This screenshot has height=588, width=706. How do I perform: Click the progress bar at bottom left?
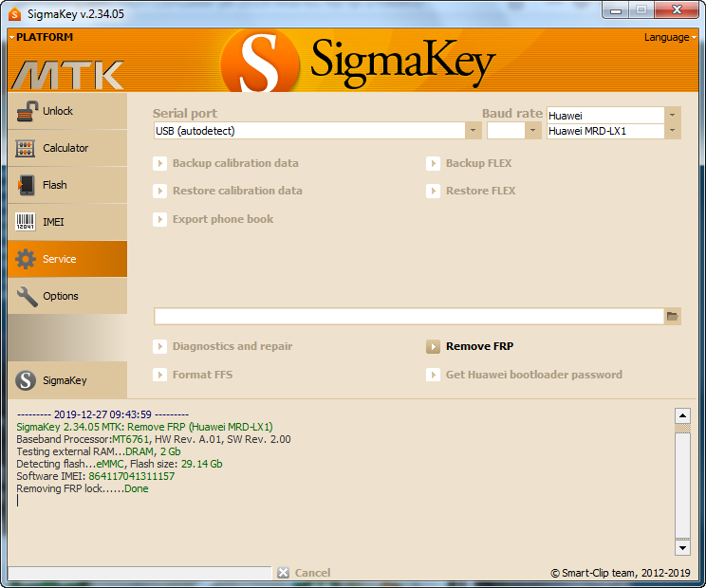click(x=139, y=573)
